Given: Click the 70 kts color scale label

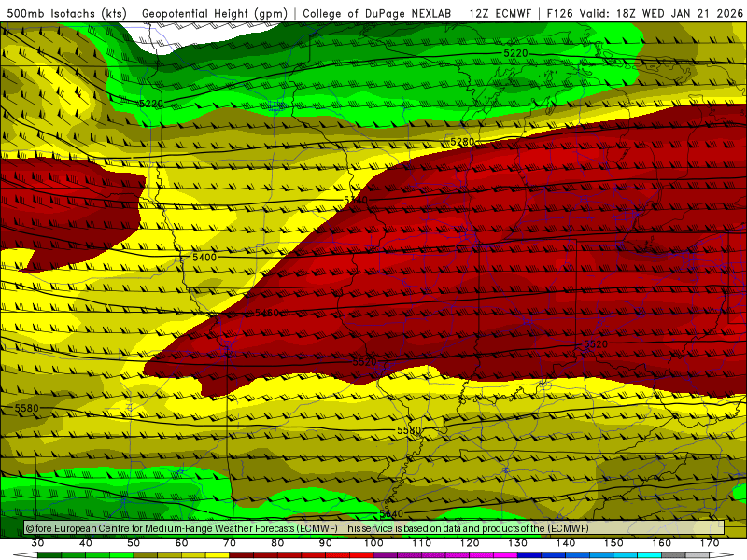Looking at the screenshot, I should [230, 543].
